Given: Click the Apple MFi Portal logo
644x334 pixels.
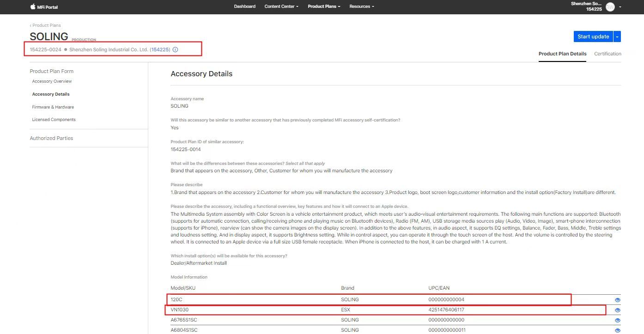Looking at the screenshot, I should [44, 7].
